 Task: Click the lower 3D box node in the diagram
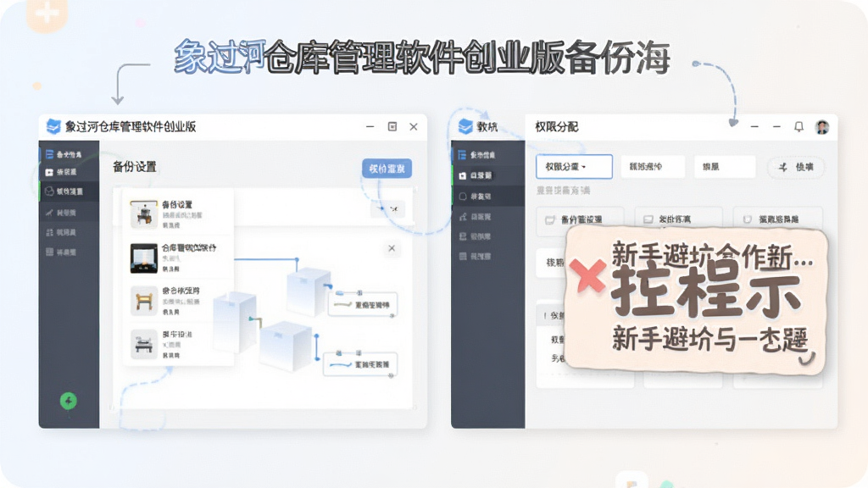[x=285, y=347]
